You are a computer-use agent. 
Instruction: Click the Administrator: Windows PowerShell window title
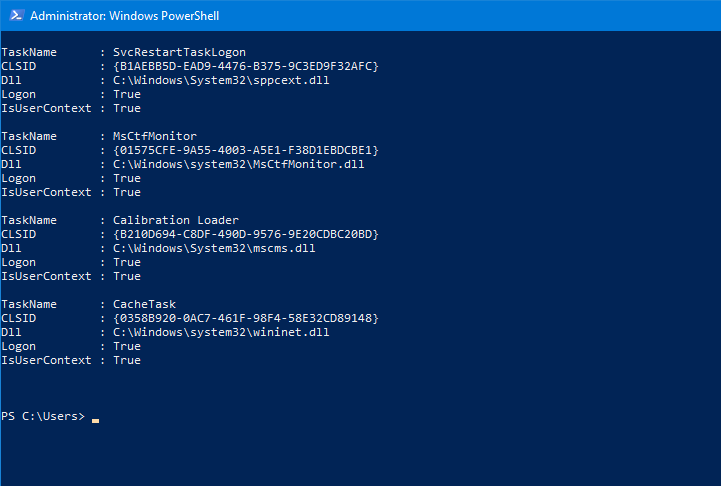(x=125, y=16)
